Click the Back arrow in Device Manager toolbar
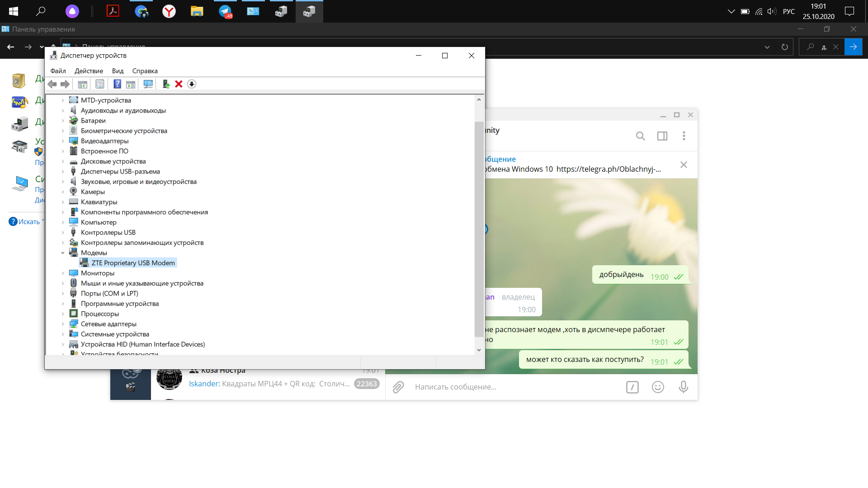The width and height of the screenshot is (868, 488). [52, 84]
